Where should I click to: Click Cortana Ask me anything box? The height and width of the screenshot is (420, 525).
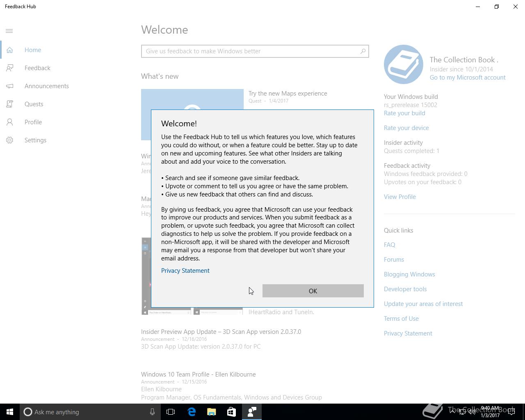click(x=89, y=412)
